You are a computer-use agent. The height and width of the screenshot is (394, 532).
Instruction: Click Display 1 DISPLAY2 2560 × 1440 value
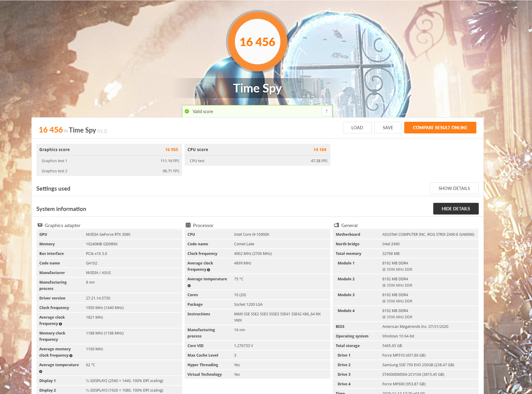click(124, 381)
